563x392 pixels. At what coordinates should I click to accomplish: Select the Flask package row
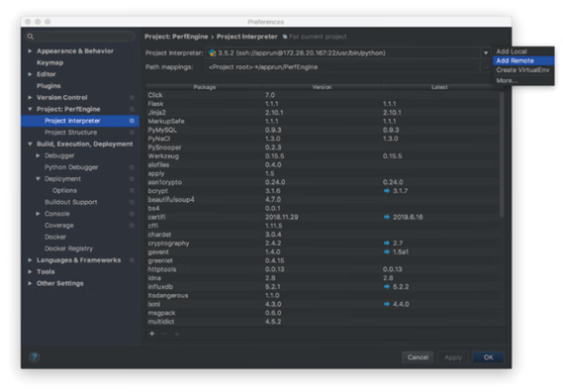click(323, 104)
